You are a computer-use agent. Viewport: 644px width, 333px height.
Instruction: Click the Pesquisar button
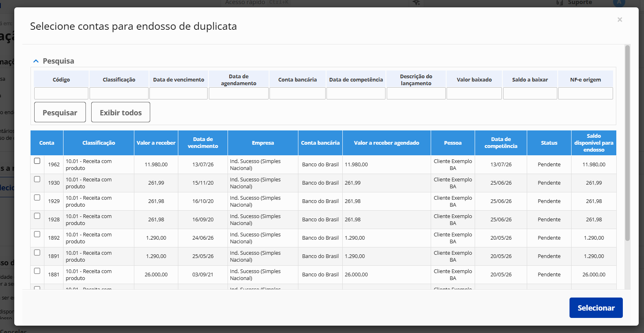coord(60,112)
